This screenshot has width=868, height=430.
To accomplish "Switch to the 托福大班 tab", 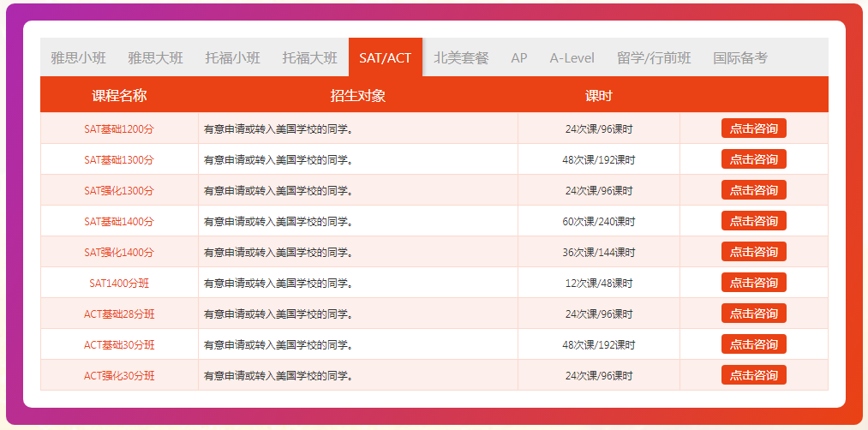I will [309, 58].
